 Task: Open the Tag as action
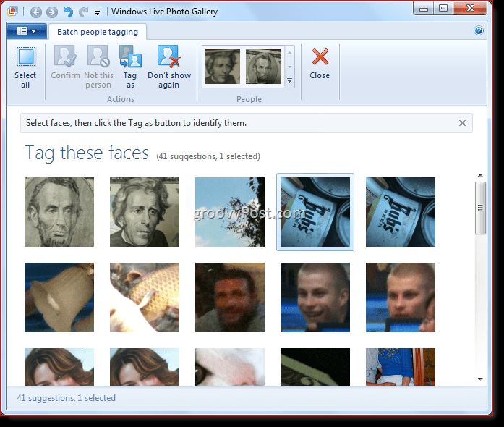[x=130, y=67]
